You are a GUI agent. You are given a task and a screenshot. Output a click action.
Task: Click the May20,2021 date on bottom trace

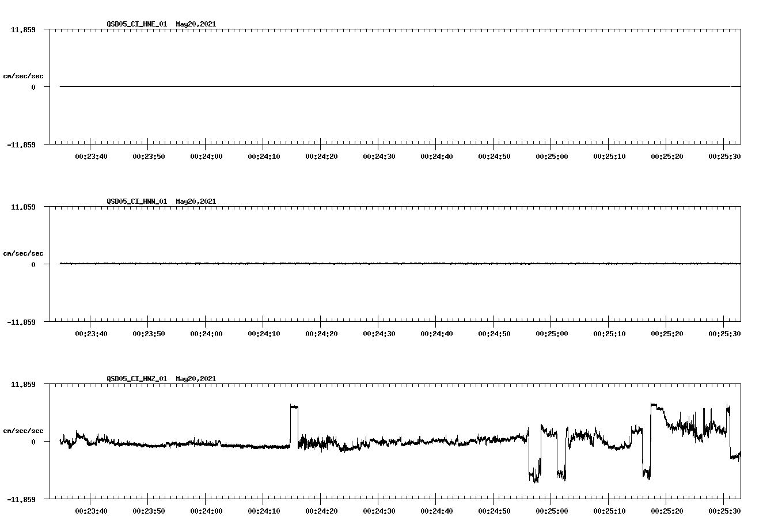point(196,379)
